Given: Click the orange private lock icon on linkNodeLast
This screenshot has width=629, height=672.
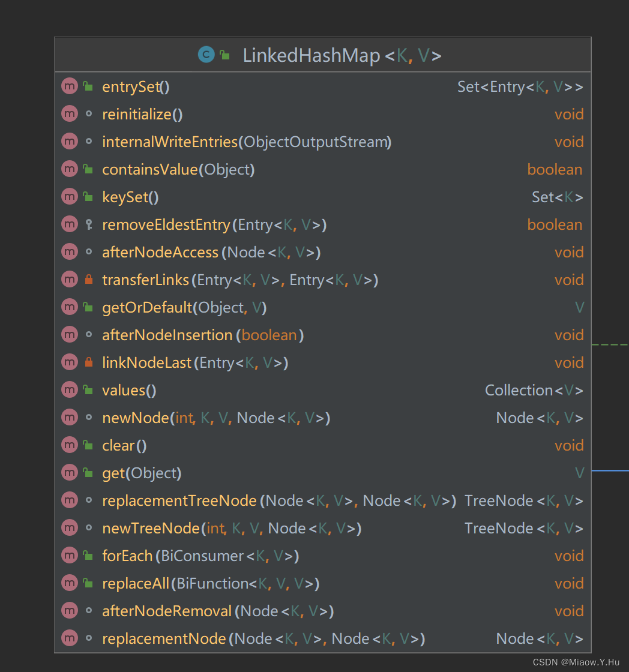Looking at the screenshot, I should click(88, 362).
